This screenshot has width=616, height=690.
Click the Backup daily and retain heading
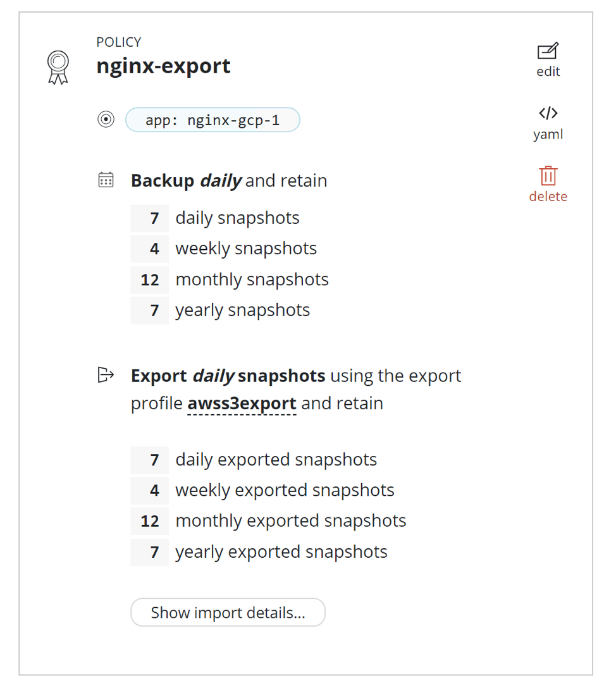tap(229, 181)
